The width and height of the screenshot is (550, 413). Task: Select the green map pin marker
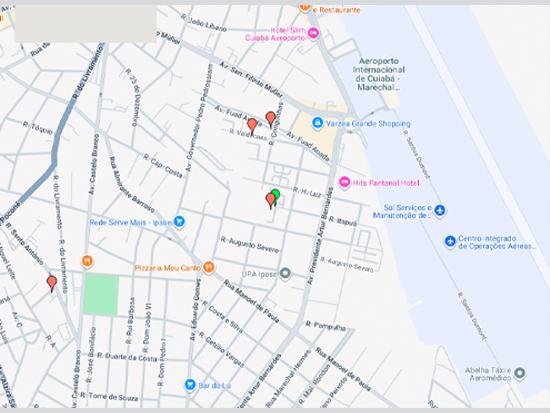click(x=276, y=195)
